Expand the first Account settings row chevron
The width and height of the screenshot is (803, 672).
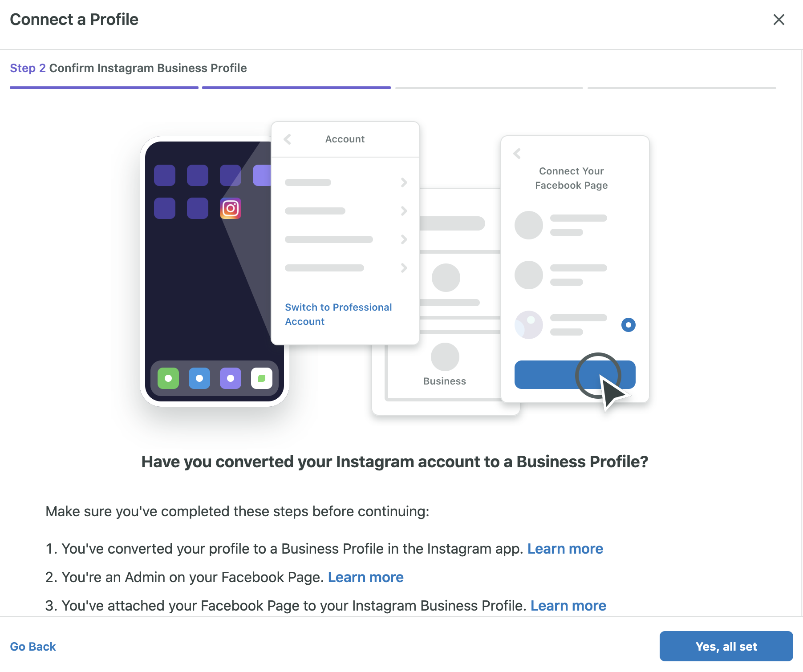click(404, 182)
